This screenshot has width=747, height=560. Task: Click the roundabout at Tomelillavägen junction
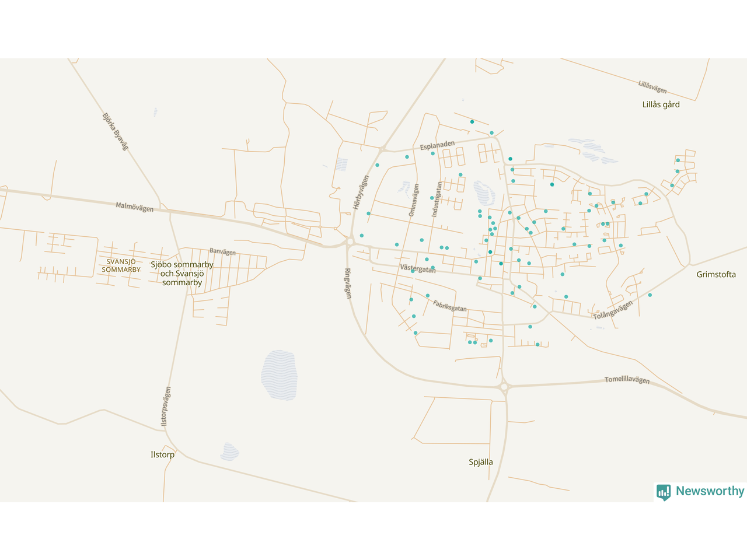(x=504, y=387)
